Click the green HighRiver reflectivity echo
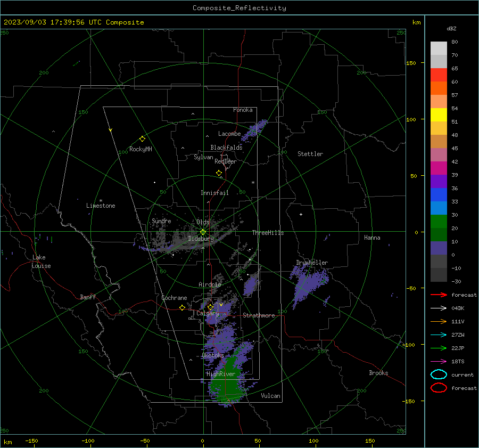 coord(226,382)
